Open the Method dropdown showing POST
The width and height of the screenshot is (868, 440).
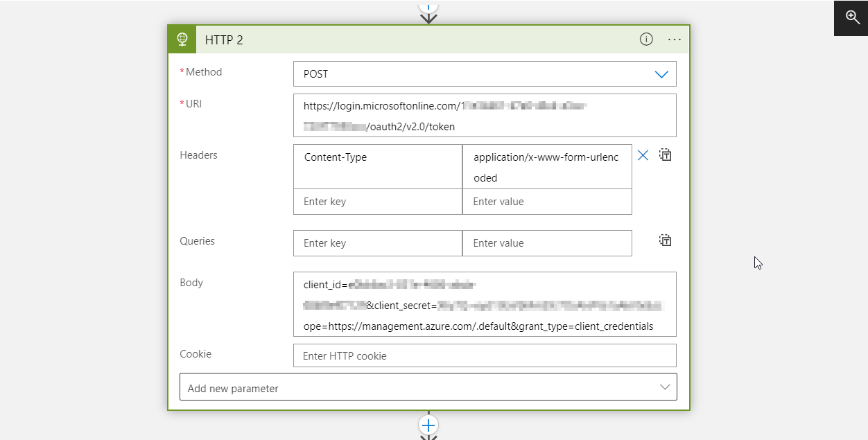pyautogui.click(x=485, y=74)
